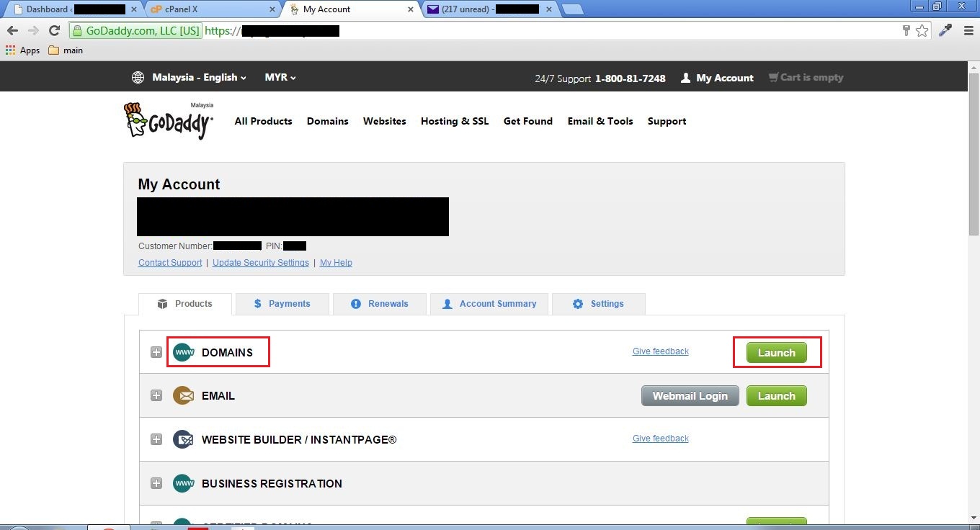Click the Business Registration www icon
This screenshot has height=530, width=980.
point(184,483)
